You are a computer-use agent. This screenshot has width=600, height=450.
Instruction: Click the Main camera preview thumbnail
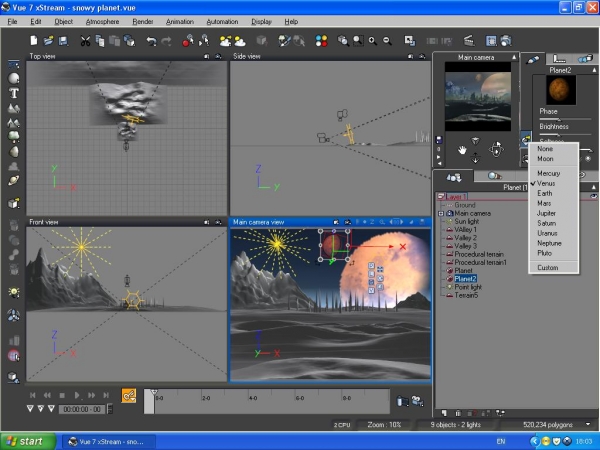point(478,97)
